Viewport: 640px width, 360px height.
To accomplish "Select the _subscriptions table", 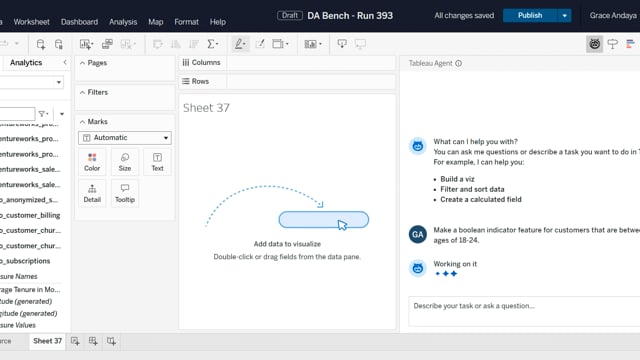I will pos(25,261).
